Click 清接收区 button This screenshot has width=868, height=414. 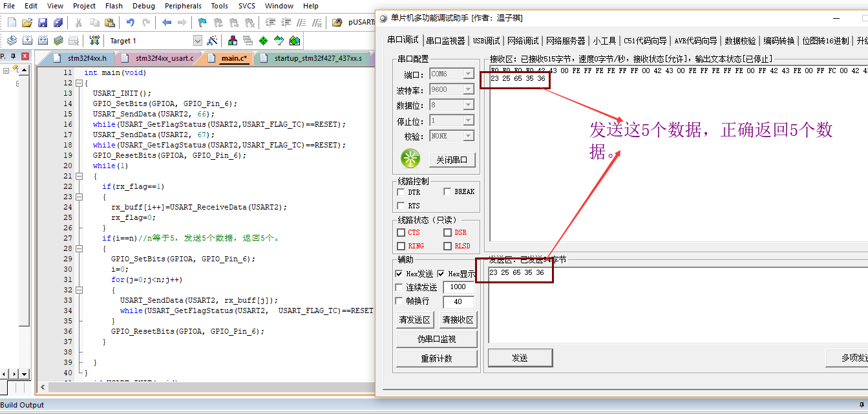point(458,320)
